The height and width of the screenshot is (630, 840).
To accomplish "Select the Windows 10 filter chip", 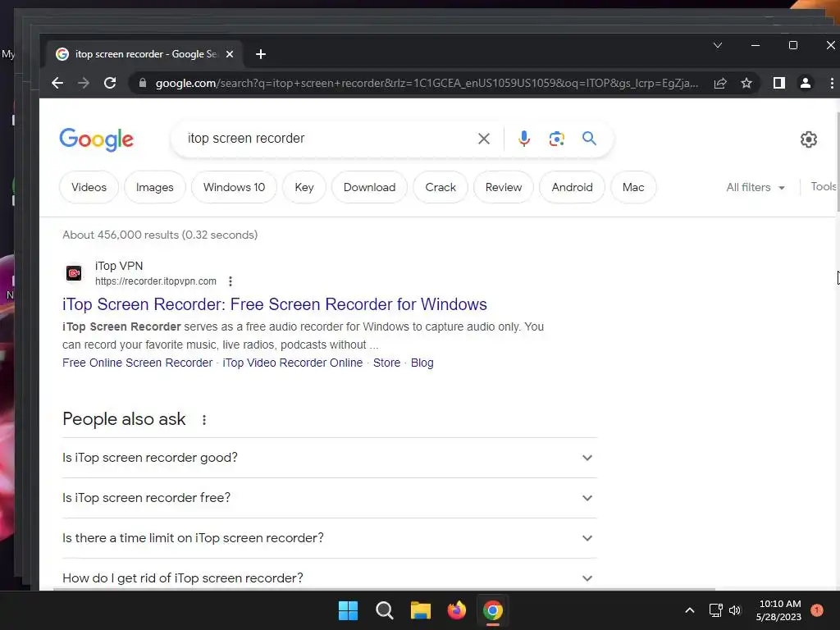I will (234, 188).
